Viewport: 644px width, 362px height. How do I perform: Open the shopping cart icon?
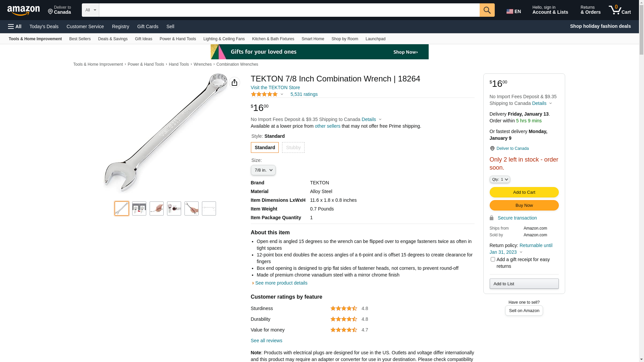coord(620,10)
